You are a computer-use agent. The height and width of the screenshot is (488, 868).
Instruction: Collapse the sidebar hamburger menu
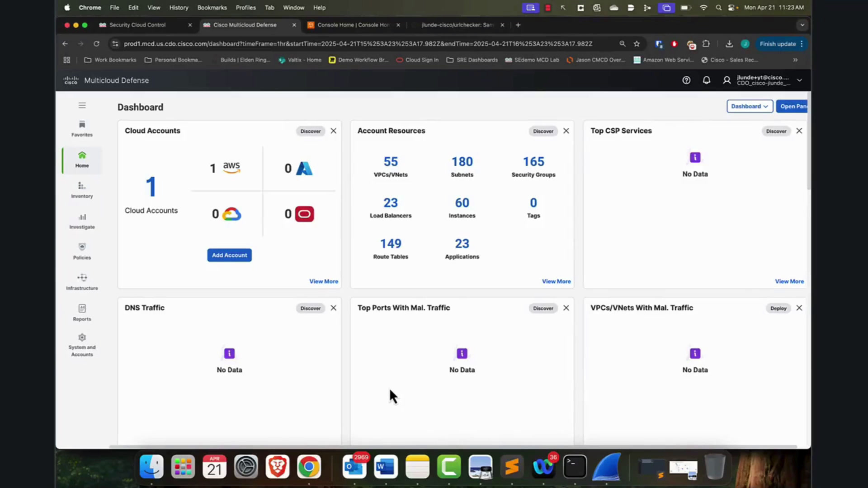(82, 105)
